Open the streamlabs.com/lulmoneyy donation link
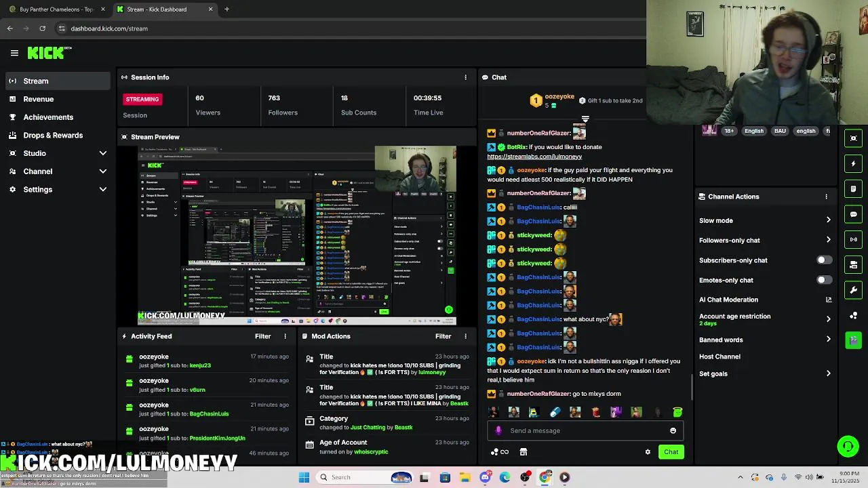The image size is (868, 488). pos(534,157)
